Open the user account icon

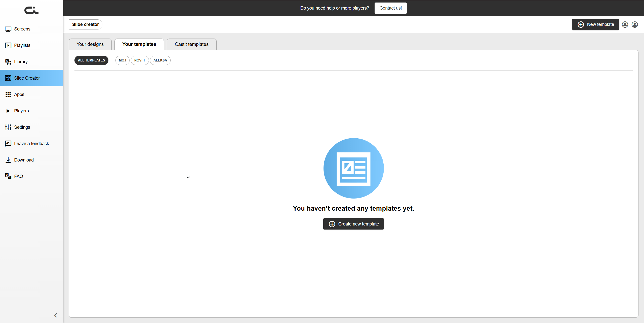635,24
